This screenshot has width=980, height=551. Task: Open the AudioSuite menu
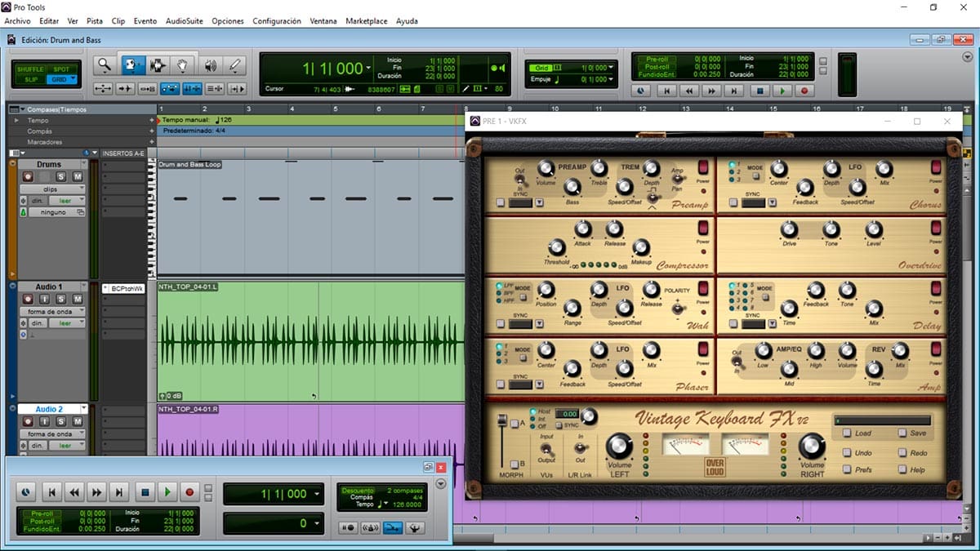pos(185,20)
